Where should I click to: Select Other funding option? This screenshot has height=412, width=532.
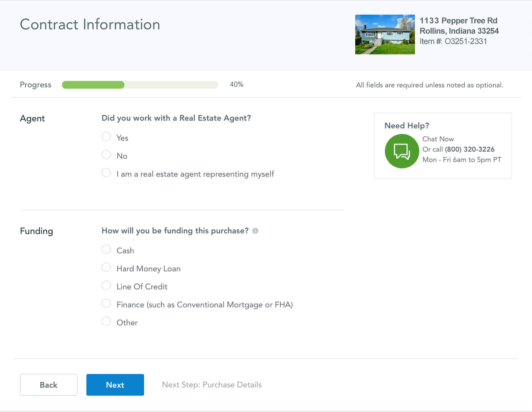click(x=106, y=321)
